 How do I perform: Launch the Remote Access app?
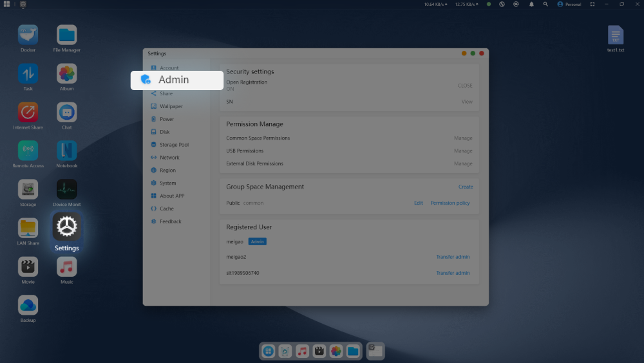coord(28,151)
